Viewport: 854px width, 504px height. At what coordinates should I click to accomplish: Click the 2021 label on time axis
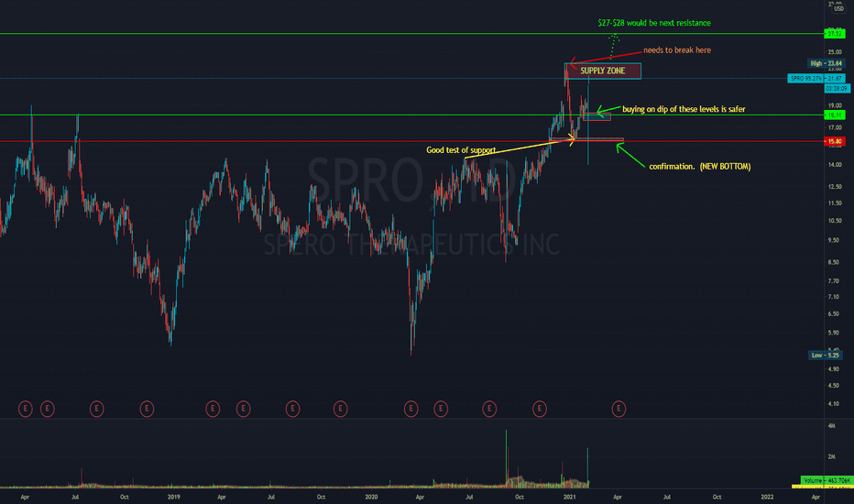570,497
